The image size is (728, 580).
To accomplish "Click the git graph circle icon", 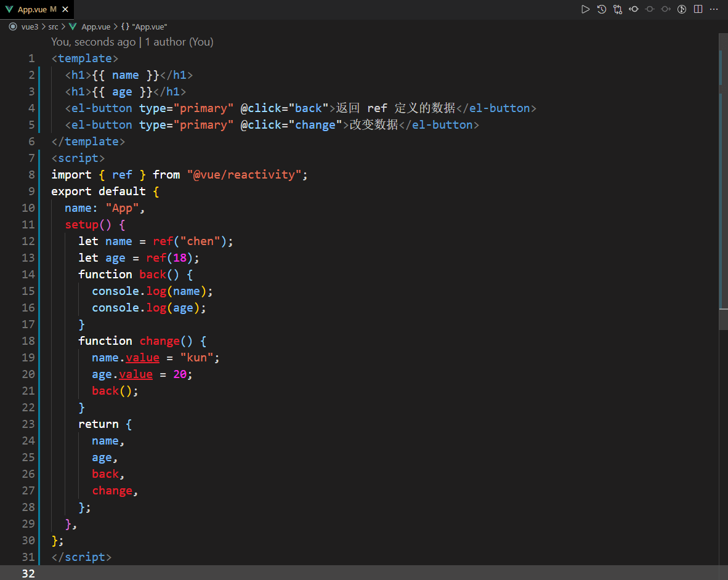I will pyautogui.click(x=682, y=9).
